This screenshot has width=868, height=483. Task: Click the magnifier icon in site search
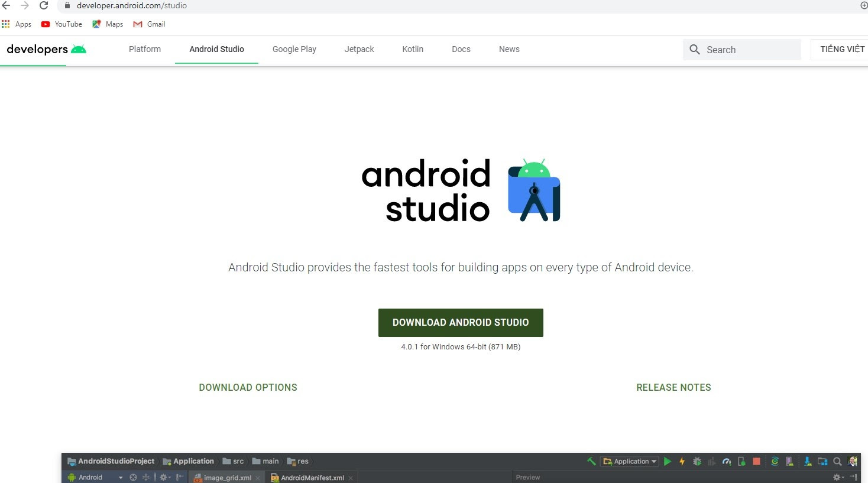coord(695,50)
